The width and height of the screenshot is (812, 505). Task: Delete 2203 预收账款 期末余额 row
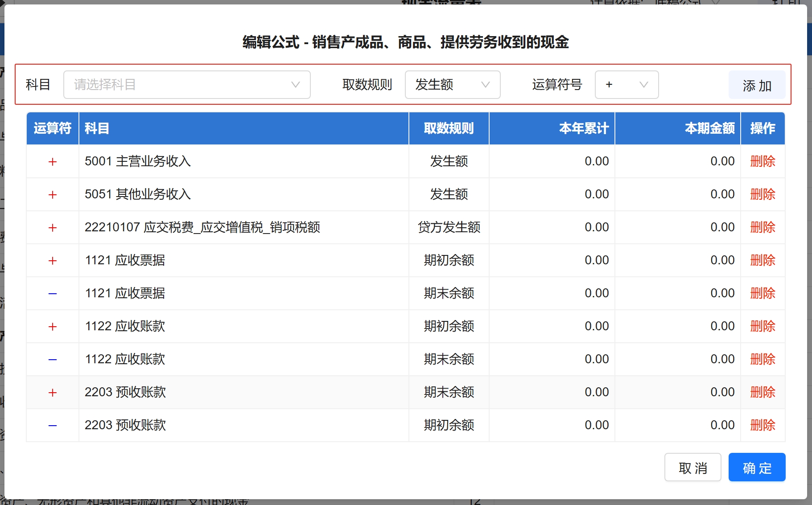coord(762,392)
